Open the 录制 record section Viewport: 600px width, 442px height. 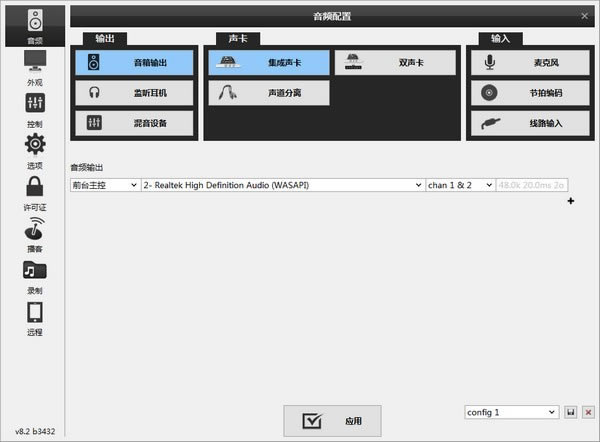click(34, 275)
